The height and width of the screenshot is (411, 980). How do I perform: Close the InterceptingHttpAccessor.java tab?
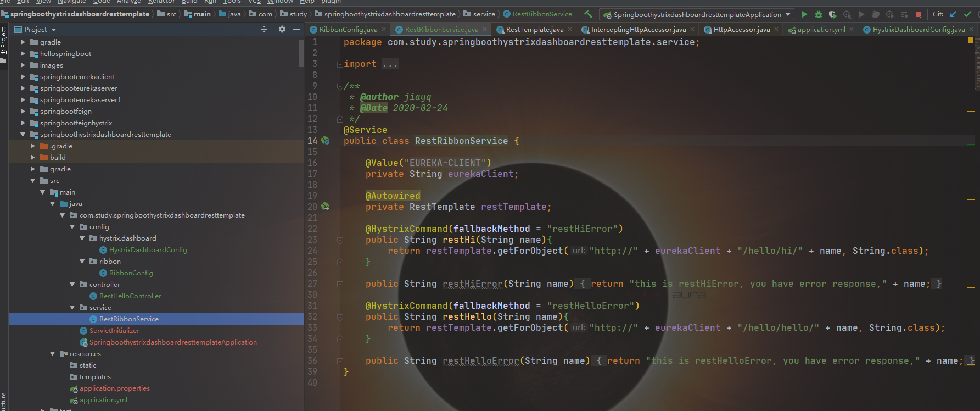pyautogui.click(x=692, y=30)
